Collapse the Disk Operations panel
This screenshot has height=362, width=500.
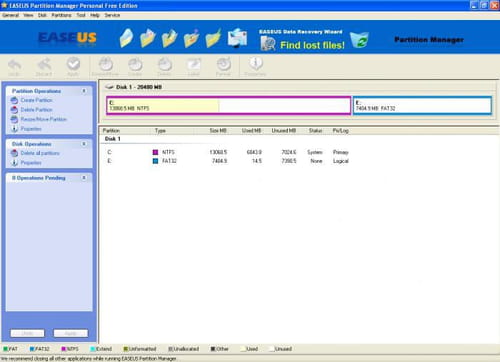pyautogui.click(x=84, y=144)
